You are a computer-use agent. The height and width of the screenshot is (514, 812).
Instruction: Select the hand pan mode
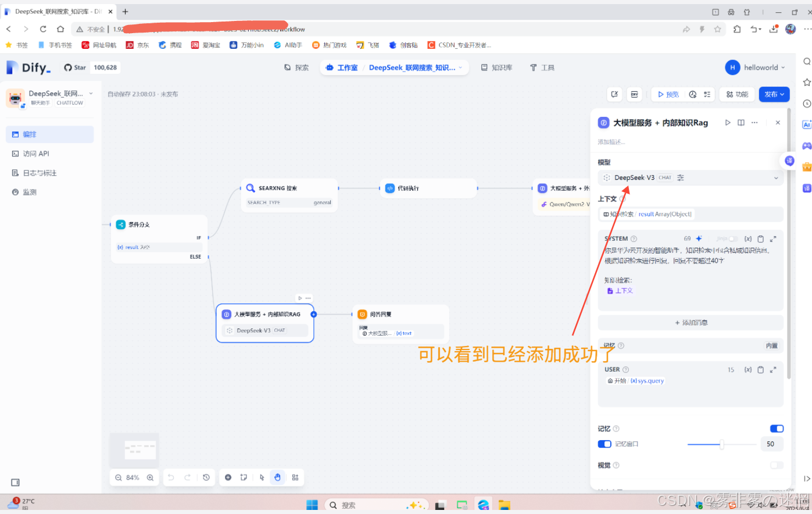(278, 477)
